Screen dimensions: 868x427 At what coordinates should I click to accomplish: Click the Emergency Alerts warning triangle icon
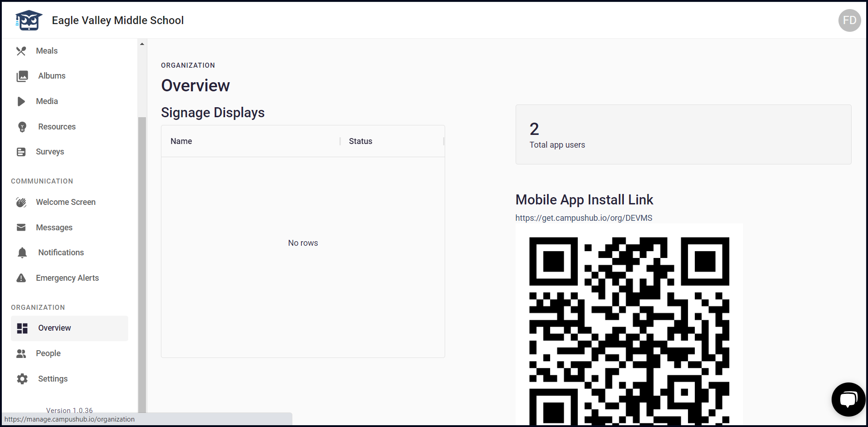pos(21,278)
